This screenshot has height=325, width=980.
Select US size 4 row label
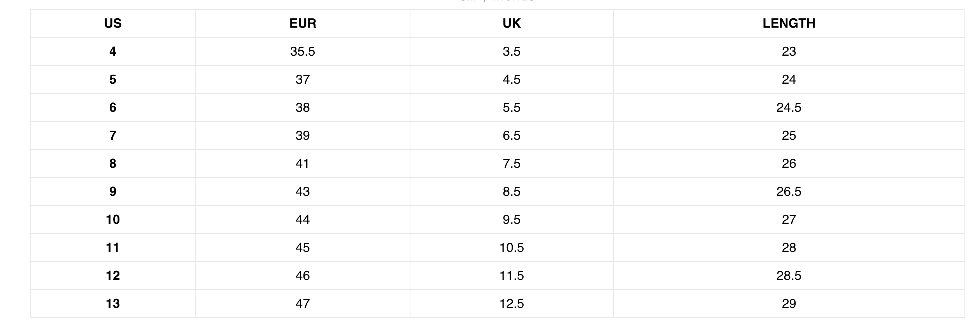coord(113,51)
